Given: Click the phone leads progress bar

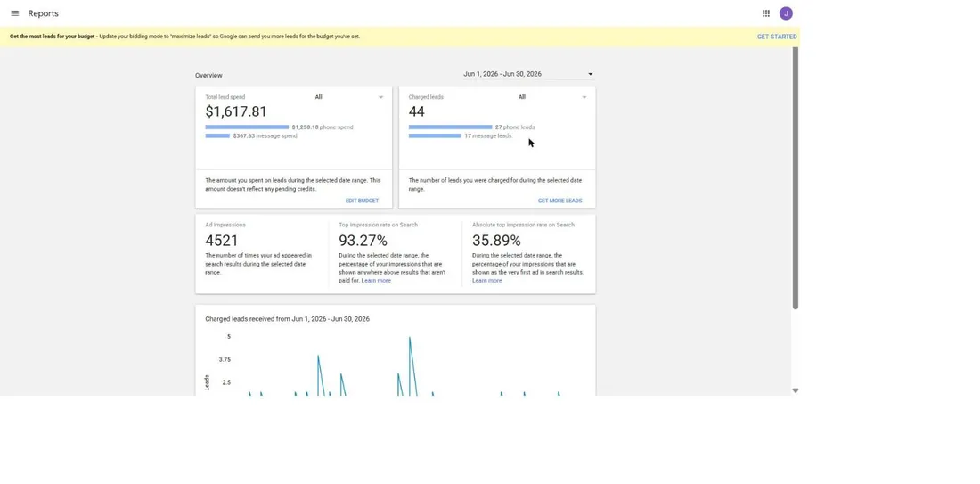Looking at the screenshot, I should [450, 127].
